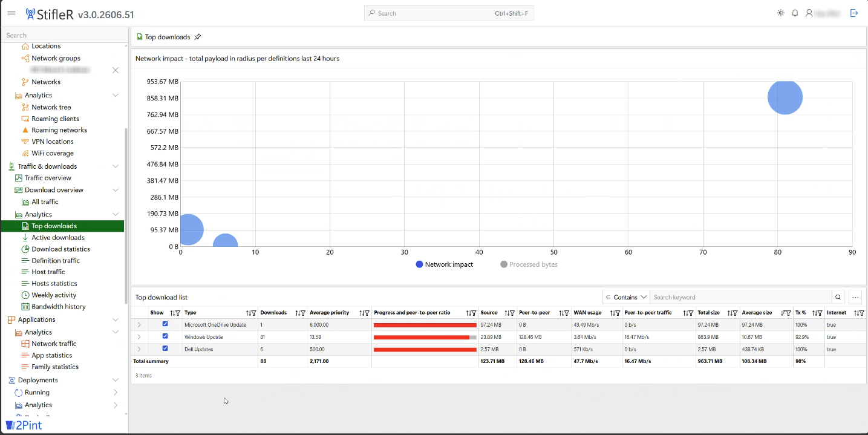Open the hamburger navigation menu
The width and height of the screenshot is (868, 435).
pyautogui.click(x=11, y=13)
